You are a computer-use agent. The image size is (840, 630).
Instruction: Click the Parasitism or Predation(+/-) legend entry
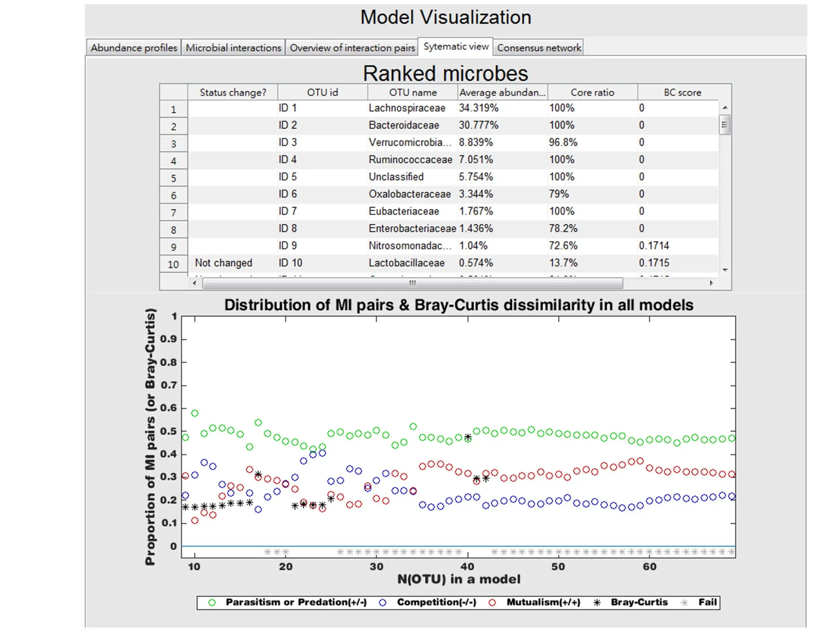click(288, 602)
